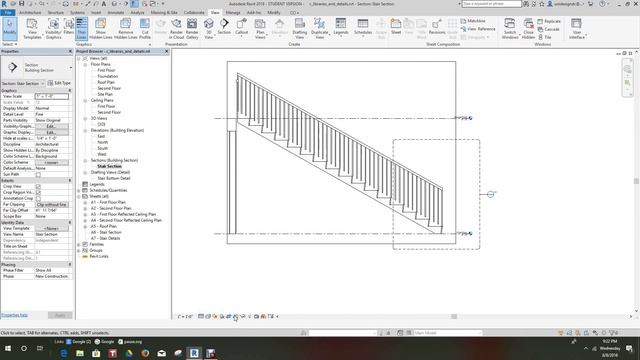Image resolution: width=640 pixels, height=360 pixels.
Task: Click the Switch Windows tool
Action: (x=510, y=29)
